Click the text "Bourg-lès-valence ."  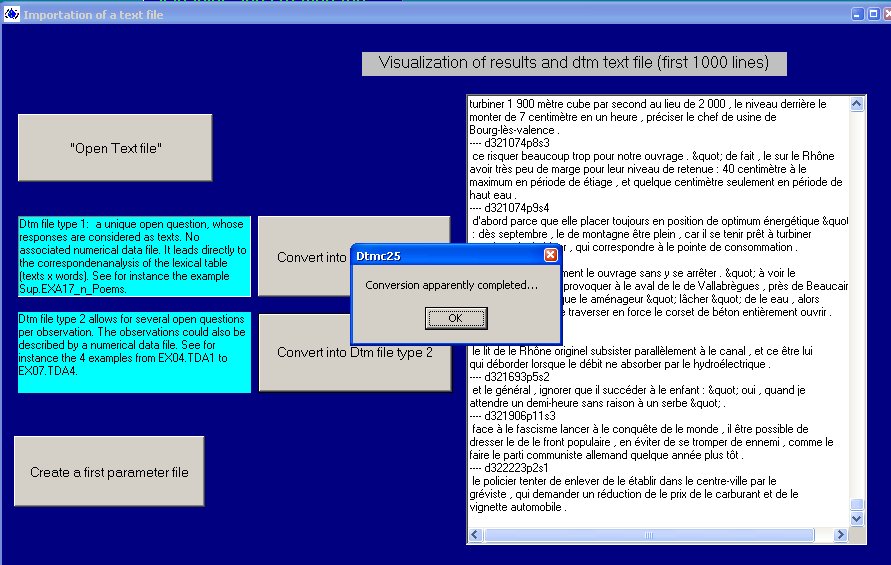click(x=514, y=130)
